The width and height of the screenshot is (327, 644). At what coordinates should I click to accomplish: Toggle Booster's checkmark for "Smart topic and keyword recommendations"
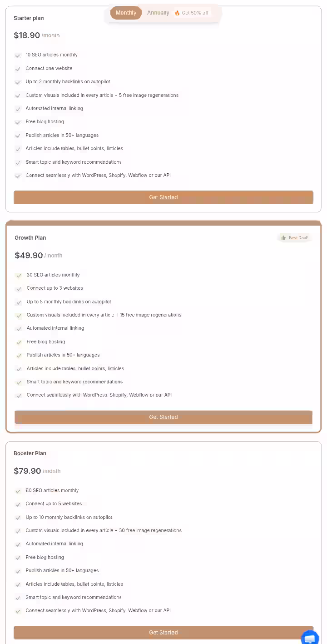18,598
